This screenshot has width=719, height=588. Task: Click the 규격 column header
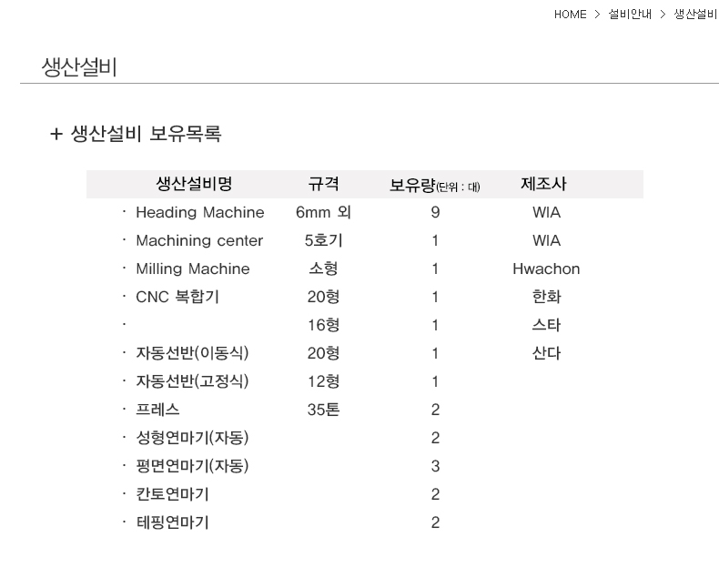coord(323,184)
